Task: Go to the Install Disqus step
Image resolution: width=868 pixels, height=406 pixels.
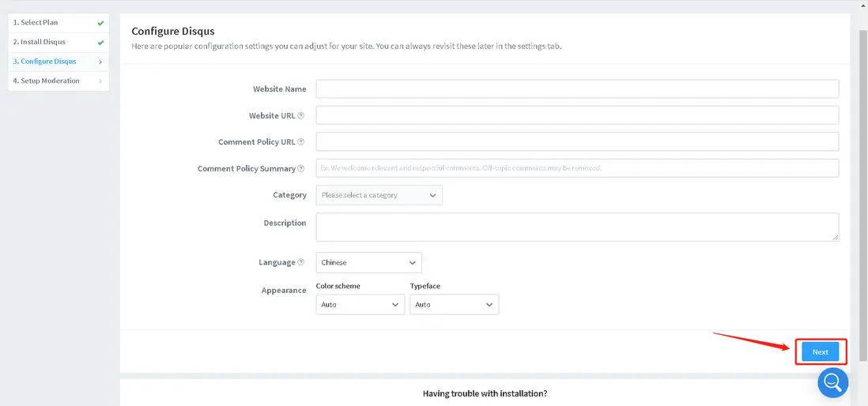Action: click(40, 42)
